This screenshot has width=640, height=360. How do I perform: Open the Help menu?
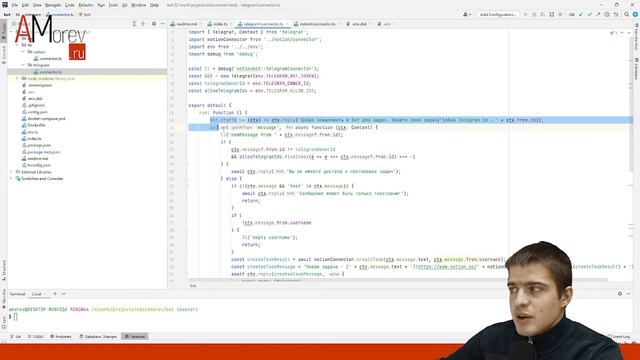[x=154, y=5]
